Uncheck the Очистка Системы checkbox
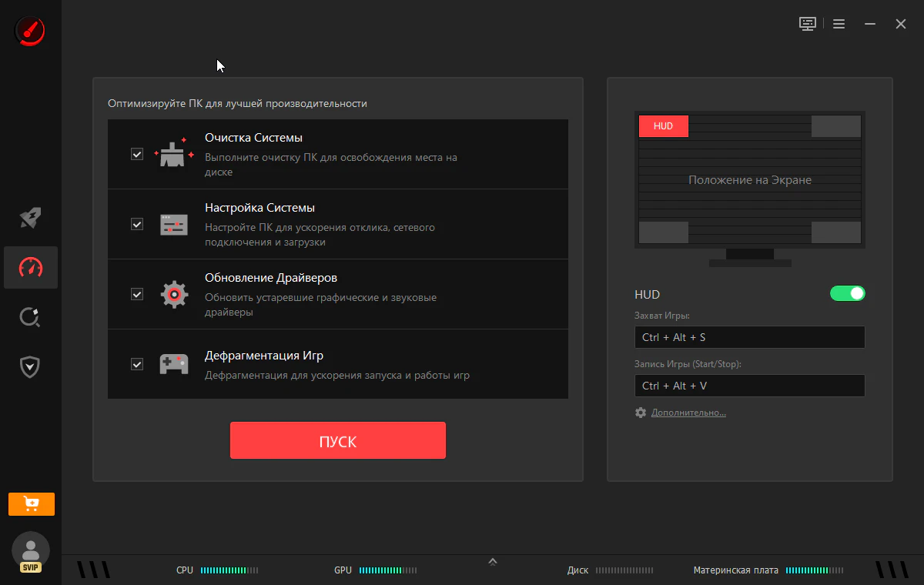 coord(137,154)
